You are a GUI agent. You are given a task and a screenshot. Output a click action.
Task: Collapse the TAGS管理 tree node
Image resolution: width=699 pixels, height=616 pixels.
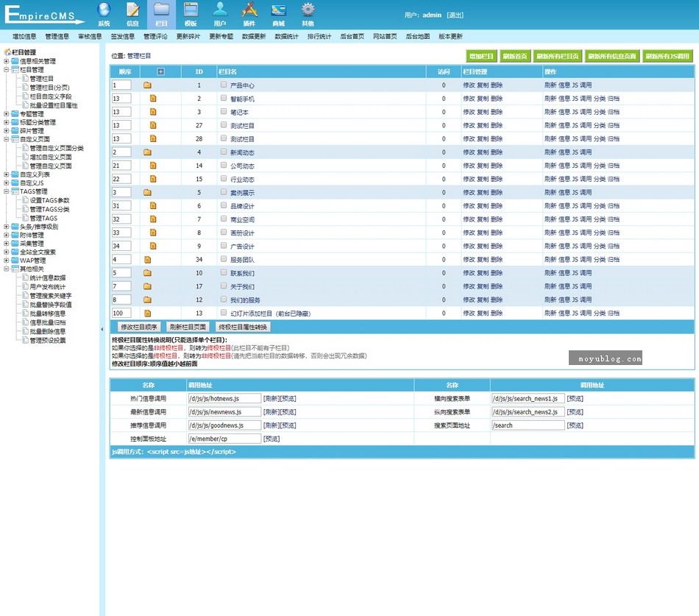pyautogui.click(x=6, y=191)
